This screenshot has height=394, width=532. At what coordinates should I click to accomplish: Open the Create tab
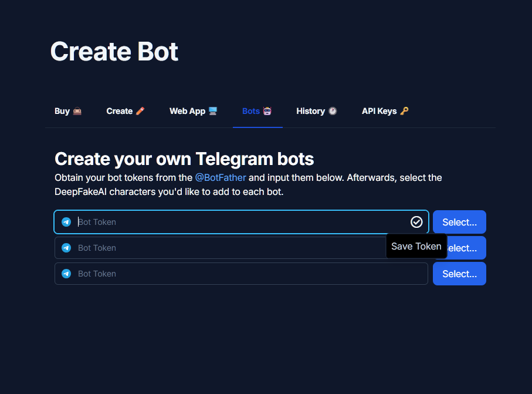(125, 111)
